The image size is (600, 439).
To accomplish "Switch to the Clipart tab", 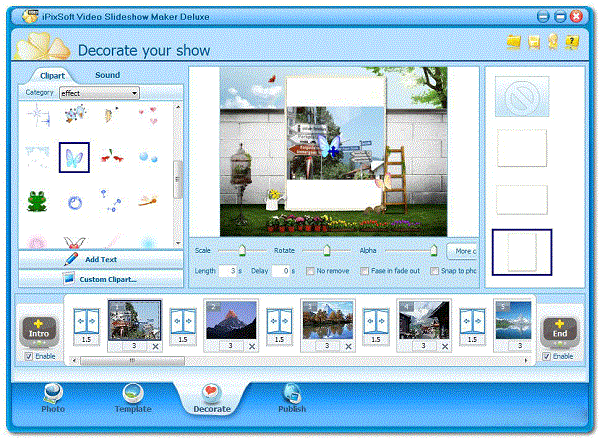I will 52,76.
